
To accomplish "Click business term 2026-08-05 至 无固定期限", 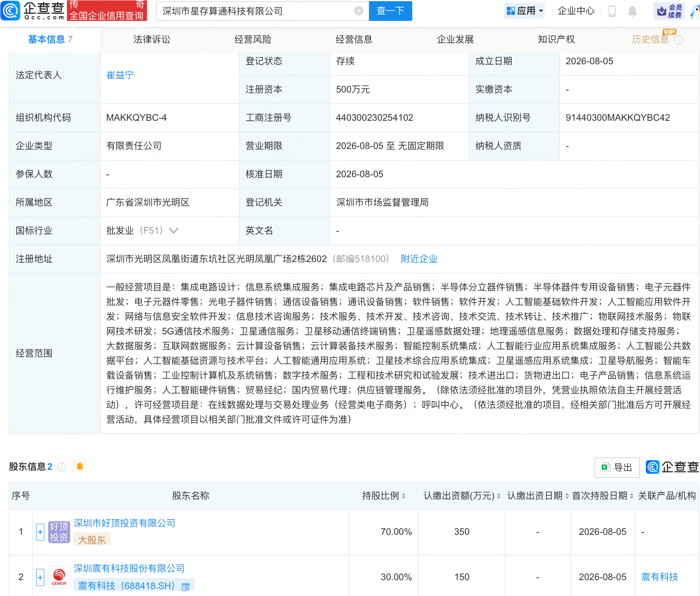I will (x=390, y=146).
